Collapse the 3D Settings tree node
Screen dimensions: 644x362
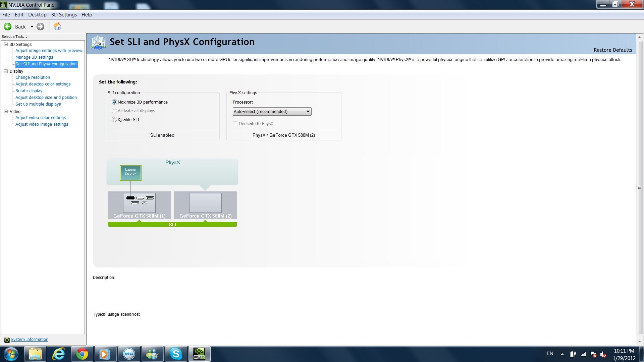coord(6,44)
